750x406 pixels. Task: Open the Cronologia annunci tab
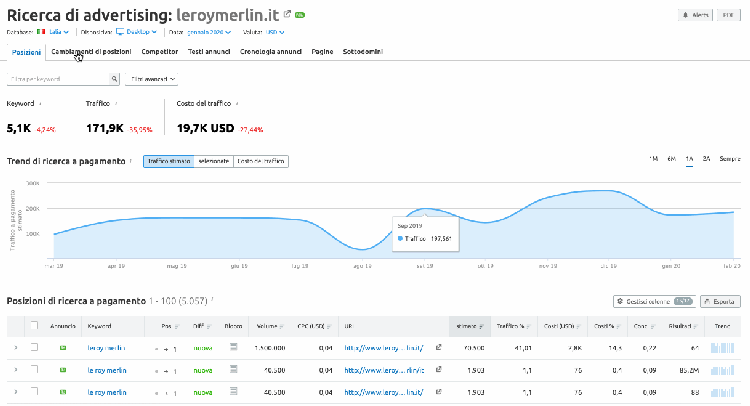click(x=271, y=52)
